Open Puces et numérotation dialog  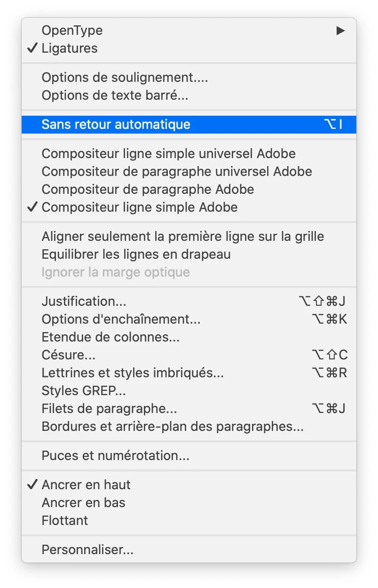click(115, 456)
